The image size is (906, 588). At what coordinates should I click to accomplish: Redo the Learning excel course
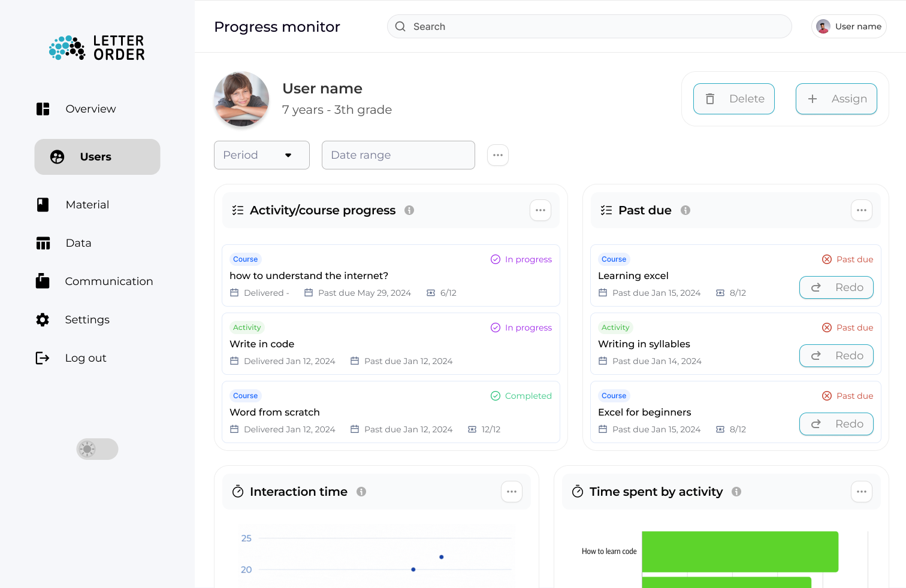point(836,287)
